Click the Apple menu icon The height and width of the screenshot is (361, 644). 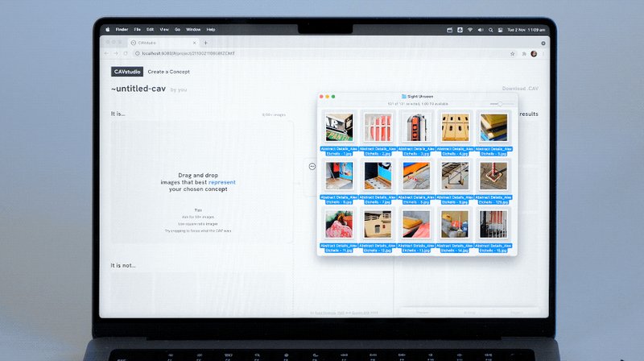[108, 30]
